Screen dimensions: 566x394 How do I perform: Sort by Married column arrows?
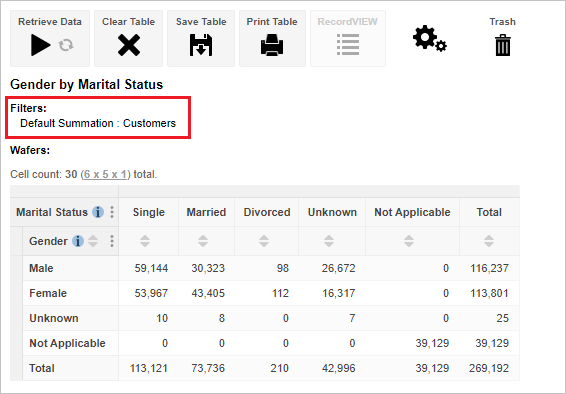pos(203,241)
